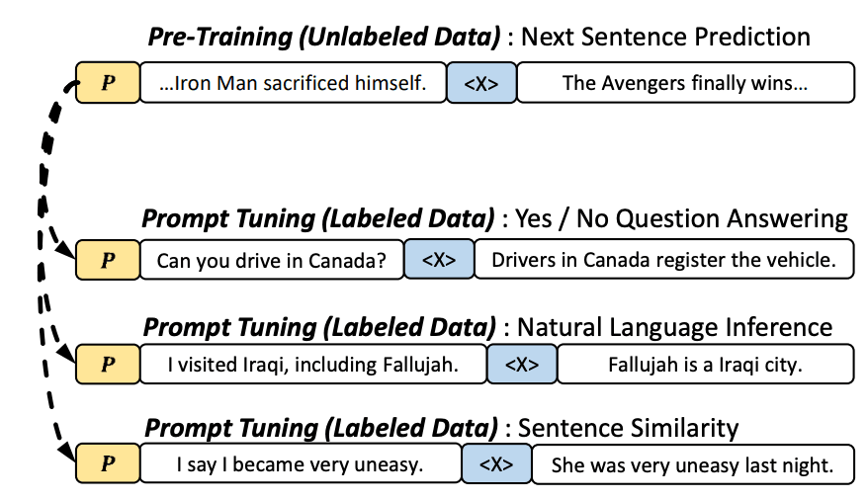This screenshot has width=868, height=500.
Task: Select the 'The Avengers finally wins…' box
Action: click(685, 83)
